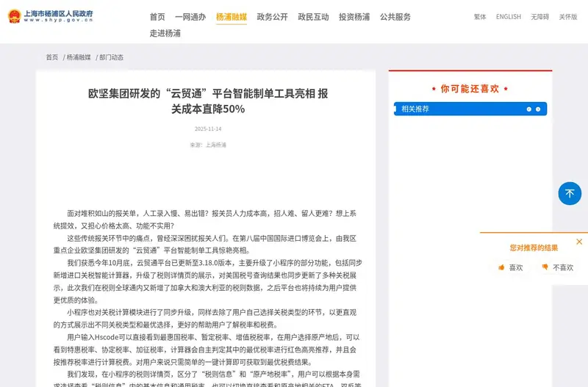The width and height of the screenshot is (588, 387).
Task: Go to 首页 in the breadcrumb
Action: coord(52,57)
